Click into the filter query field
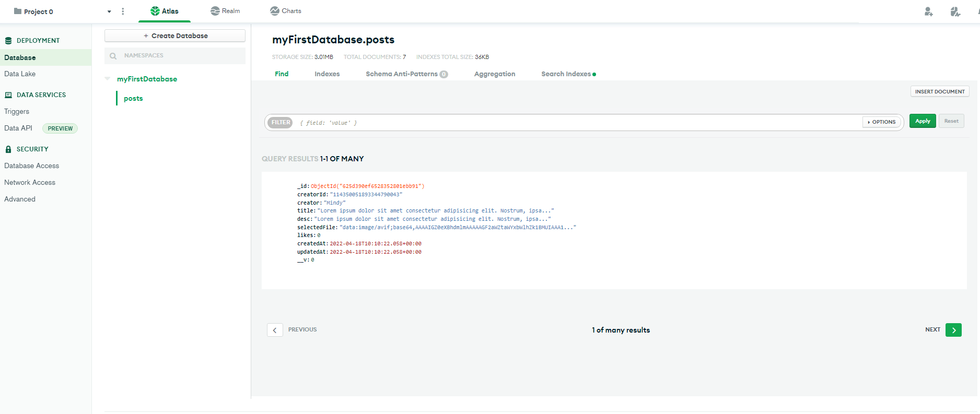Viewport: 980px width, 414px height. 575,123
